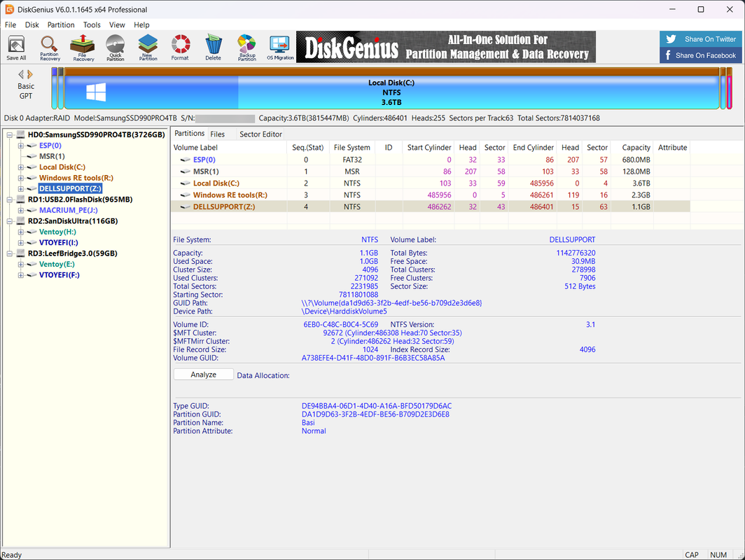Select Ventoy(E:) in the disk tree
This screenshot has height=560, width=745.
coord(57,264)
